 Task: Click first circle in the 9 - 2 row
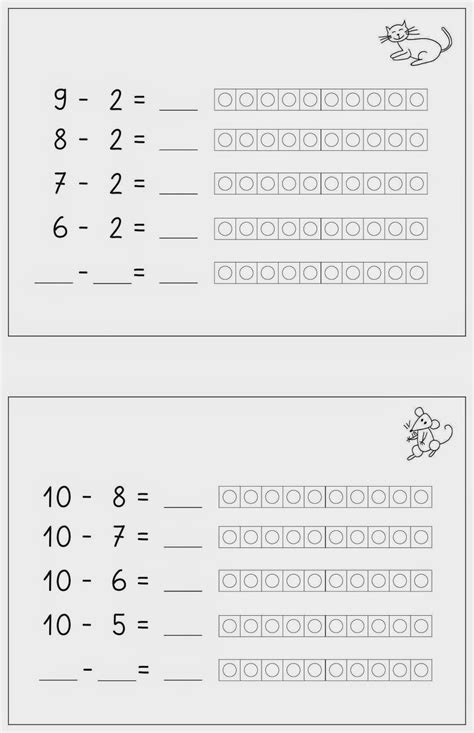click(x=225, y=100)
